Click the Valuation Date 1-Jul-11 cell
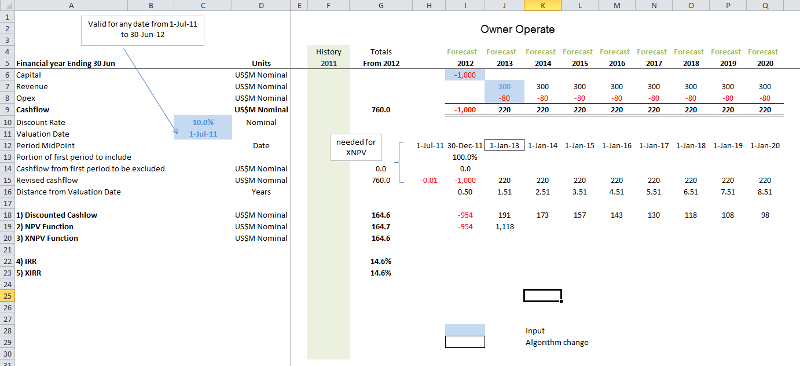Viewport: 800px width, 366px height. point(203,134)
